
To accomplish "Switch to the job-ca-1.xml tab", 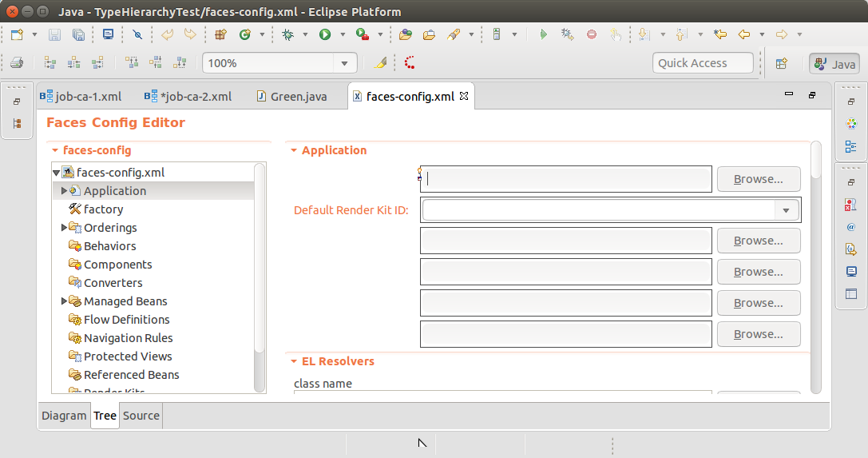I will pyautogui.click(x=81, y=97).
